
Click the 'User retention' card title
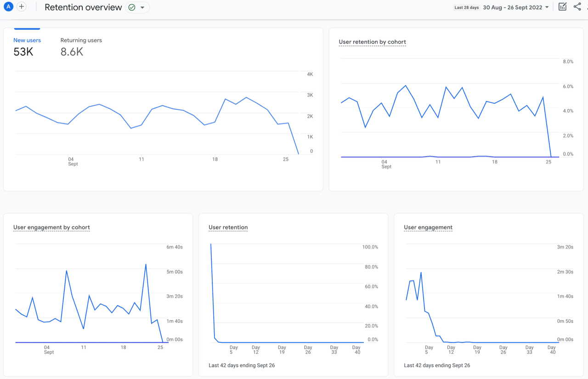(228, 227)
